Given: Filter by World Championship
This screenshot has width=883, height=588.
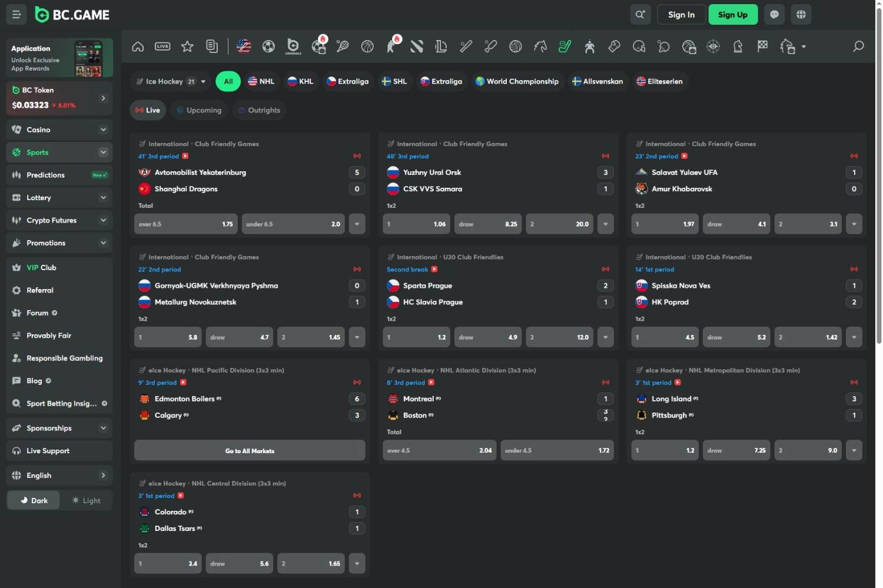Looking at the screenshot, I should tap(517, 82).
